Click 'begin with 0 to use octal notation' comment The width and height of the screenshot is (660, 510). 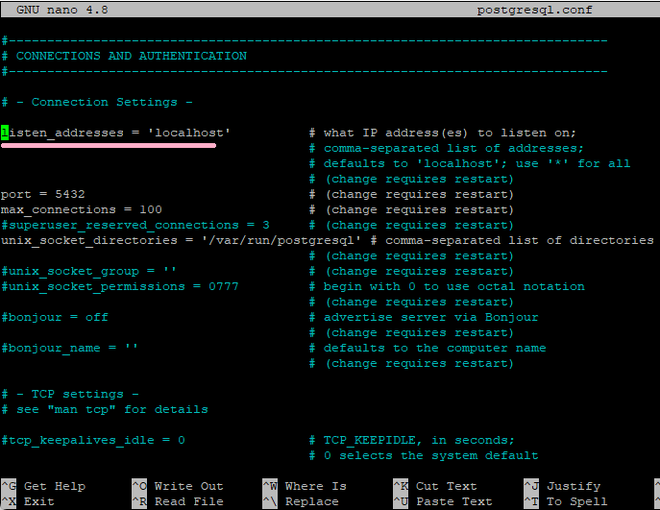coord(454,287)
